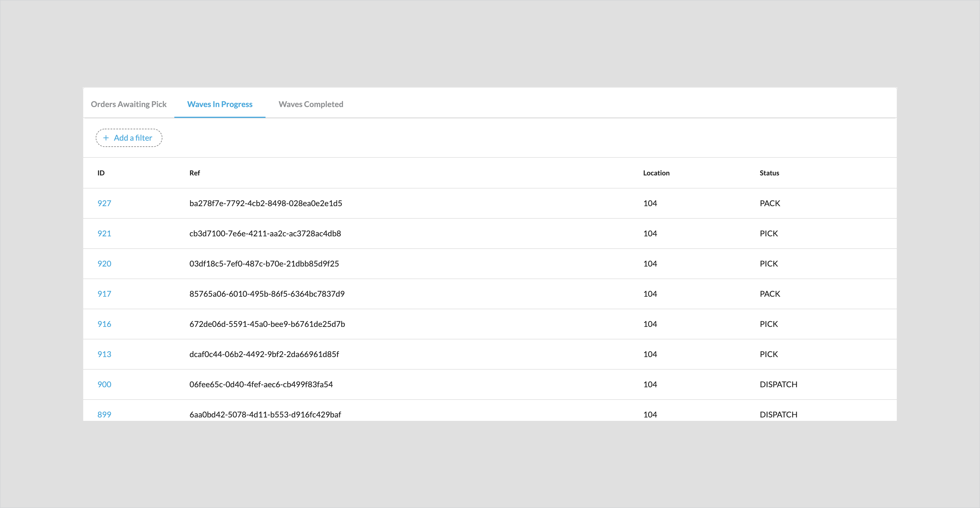
Task: Open wave ID 913 link
Action: pyautogui.click(x=104, y=355)
